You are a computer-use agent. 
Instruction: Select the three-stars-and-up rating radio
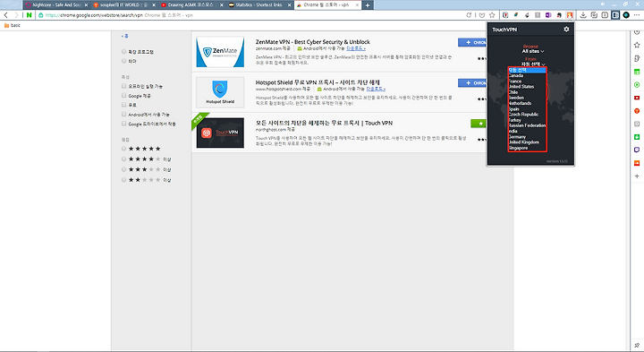coord(123,169)
